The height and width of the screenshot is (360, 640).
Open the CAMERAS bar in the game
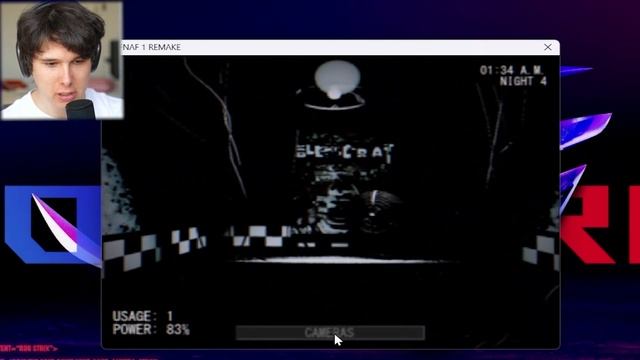point(330,333)
